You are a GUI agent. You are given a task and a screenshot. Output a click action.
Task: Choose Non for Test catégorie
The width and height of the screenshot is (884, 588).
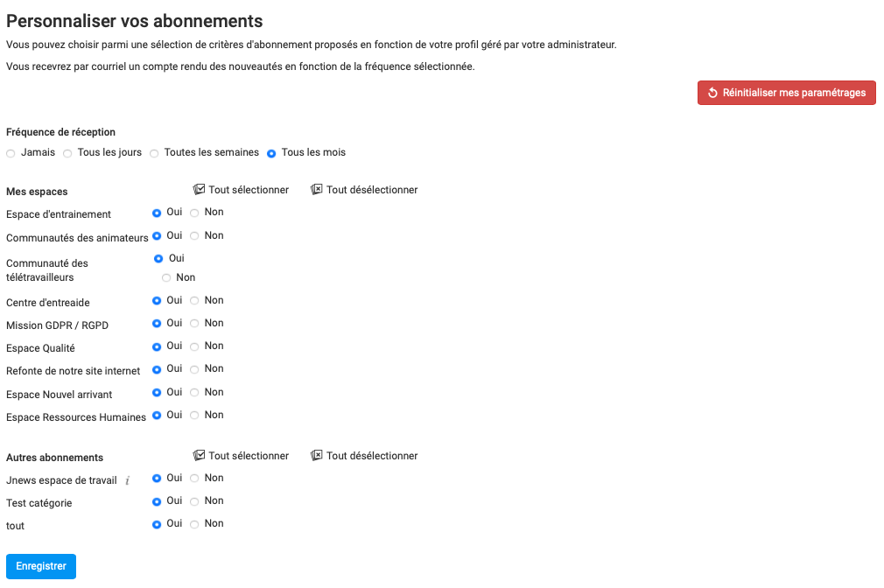click(194, 501)
